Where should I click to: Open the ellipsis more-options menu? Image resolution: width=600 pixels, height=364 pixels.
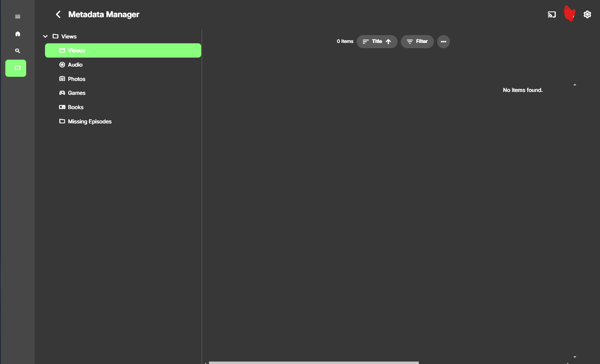(443, 41)
